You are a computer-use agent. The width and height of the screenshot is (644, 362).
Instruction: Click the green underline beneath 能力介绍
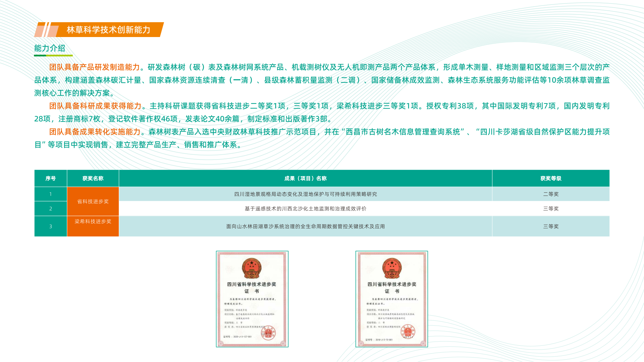coord(53,55)
